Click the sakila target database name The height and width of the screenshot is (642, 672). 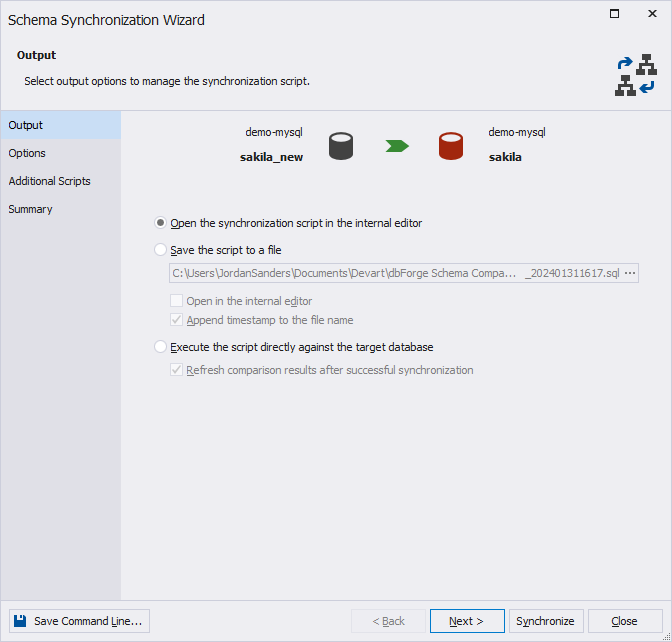505,157
